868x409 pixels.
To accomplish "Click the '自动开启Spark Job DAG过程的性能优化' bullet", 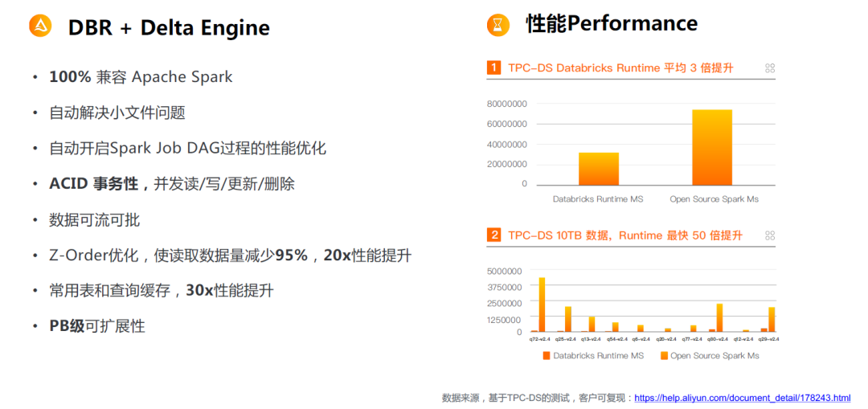I will 187,149.
